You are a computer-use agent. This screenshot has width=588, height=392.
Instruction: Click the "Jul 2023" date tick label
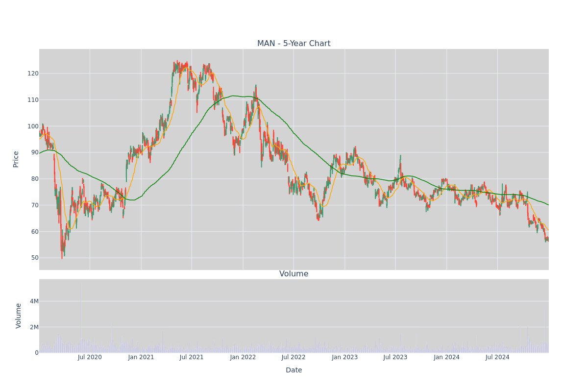point(395,357)
